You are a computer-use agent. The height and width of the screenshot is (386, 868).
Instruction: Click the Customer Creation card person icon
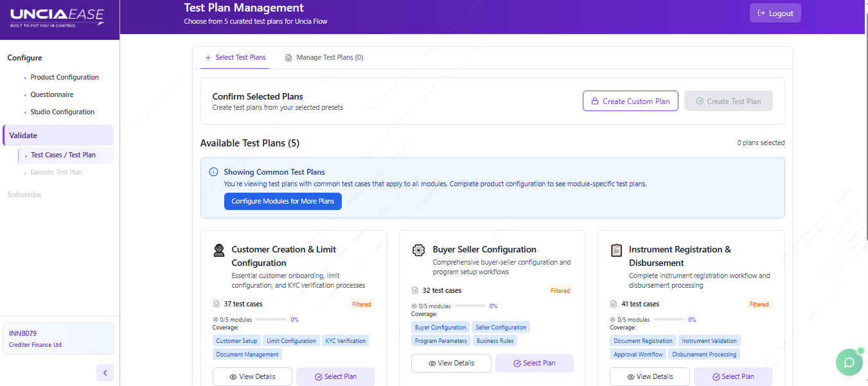[219, 250]
